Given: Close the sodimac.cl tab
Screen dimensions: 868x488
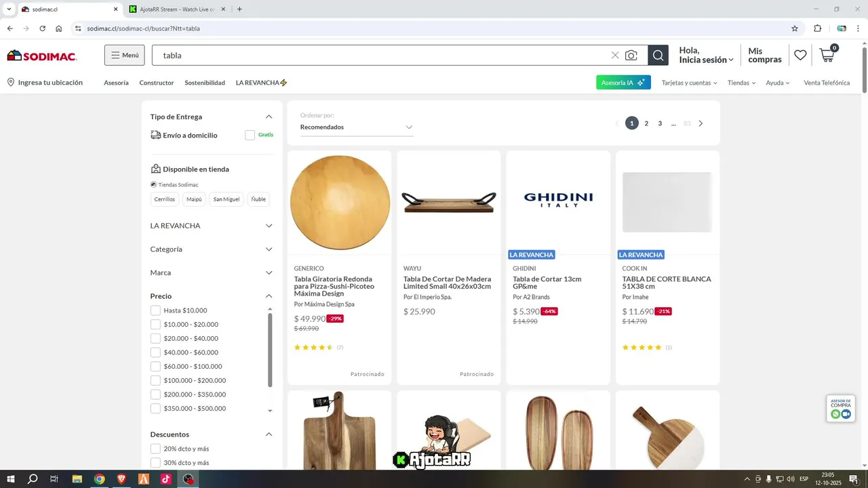Looking at the screenshot, I should click(115, 9).
